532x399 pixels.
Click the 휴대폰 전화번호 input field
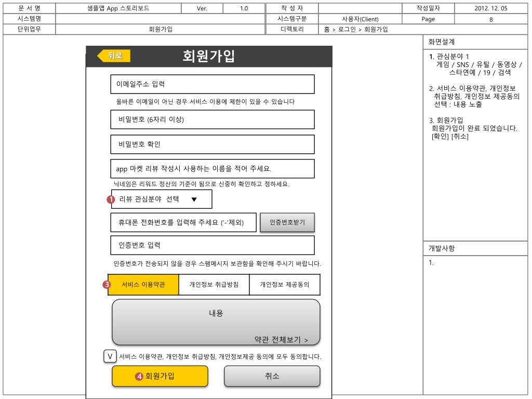[x=183, y=222]
